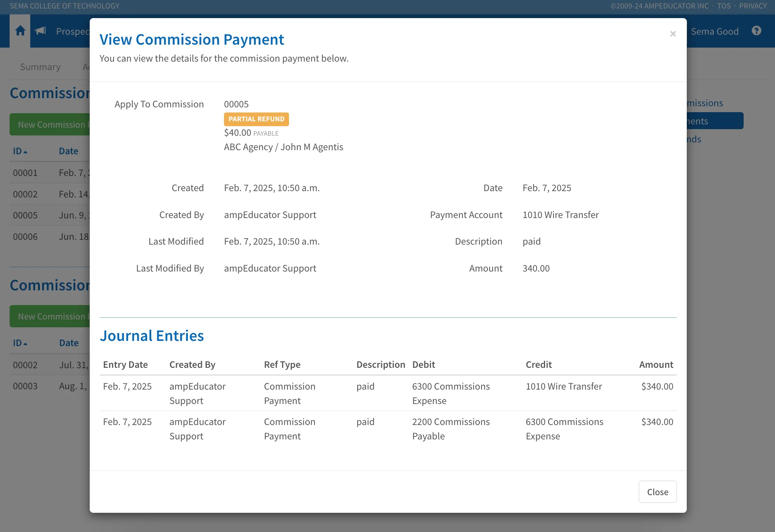Dismiss modal with the X icon
The height and width of the screenshot is (532, 775).
[673, 34]
